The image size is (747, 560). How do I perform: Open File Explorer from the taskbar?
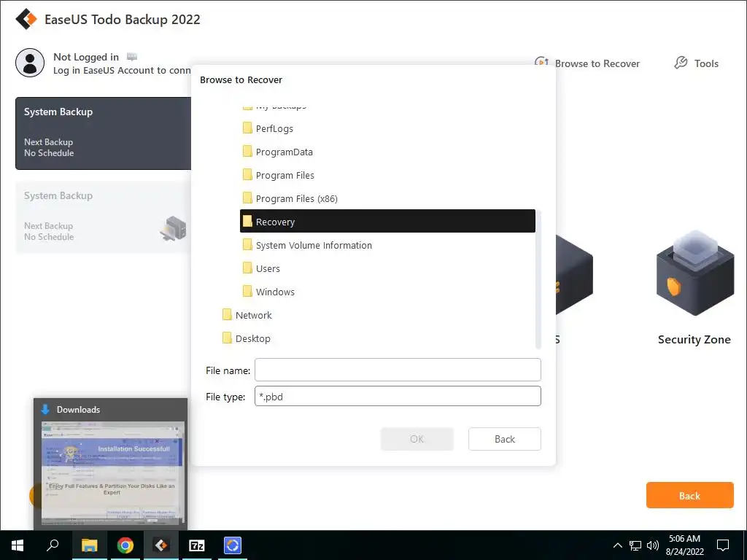[x=89, y=545]
